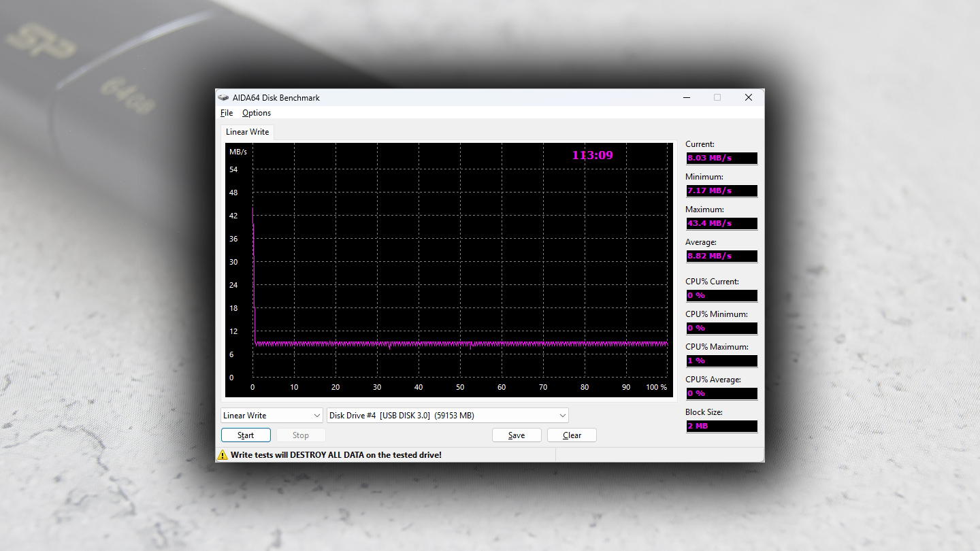Screen dimensions: 980x551
Task: Click the AIDA64 disk icon in title bar
Action: [x=223, y=98]
